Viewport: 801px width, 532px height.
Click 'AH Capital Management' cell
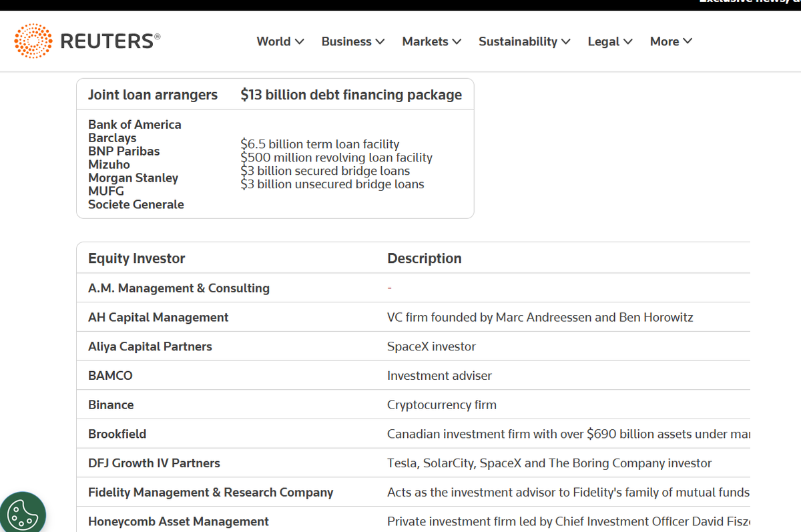point(158,318)
